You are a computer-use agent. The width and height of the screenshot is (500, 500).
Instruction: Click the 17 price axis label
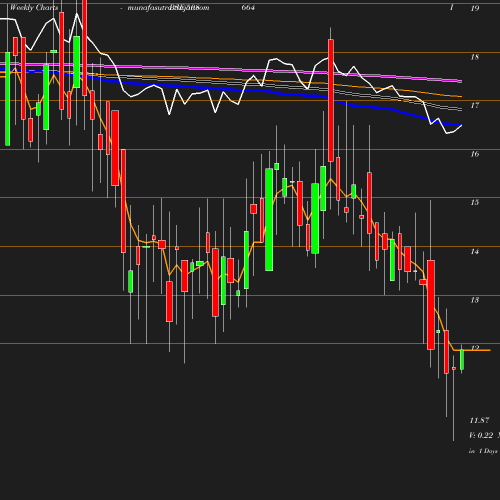tap(475, 106)
